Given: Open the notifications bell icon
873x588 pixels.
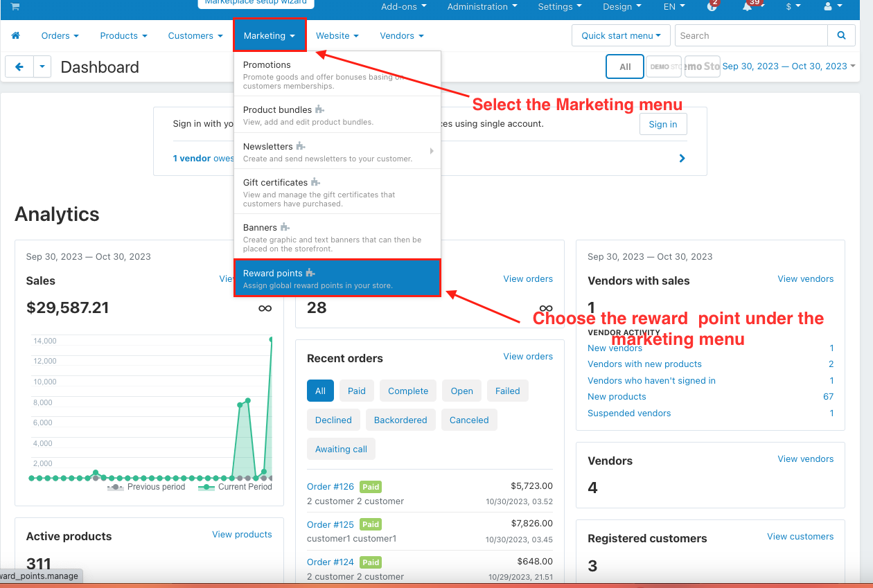Looking at the screenshot, I should (747, 6).
